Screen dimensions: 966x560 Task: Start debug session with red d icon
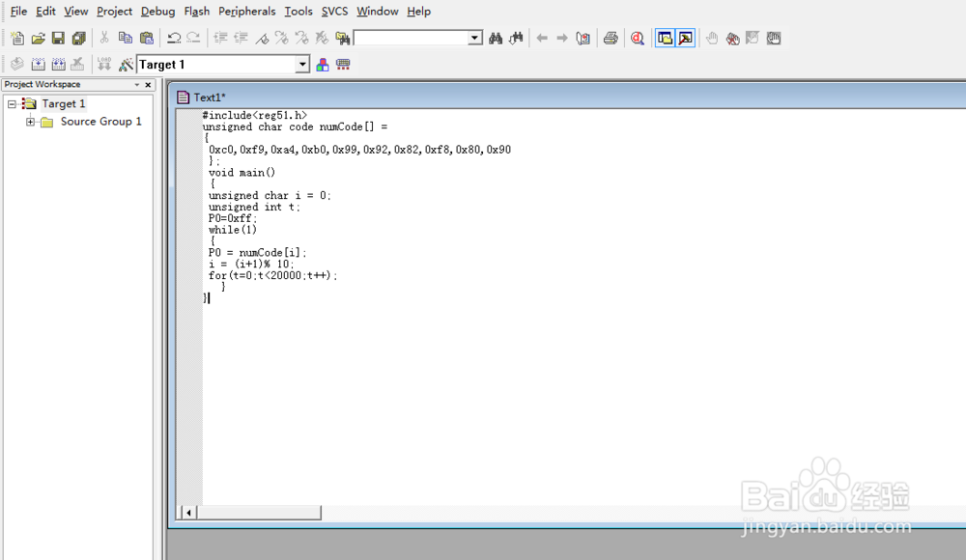point(638,39)
